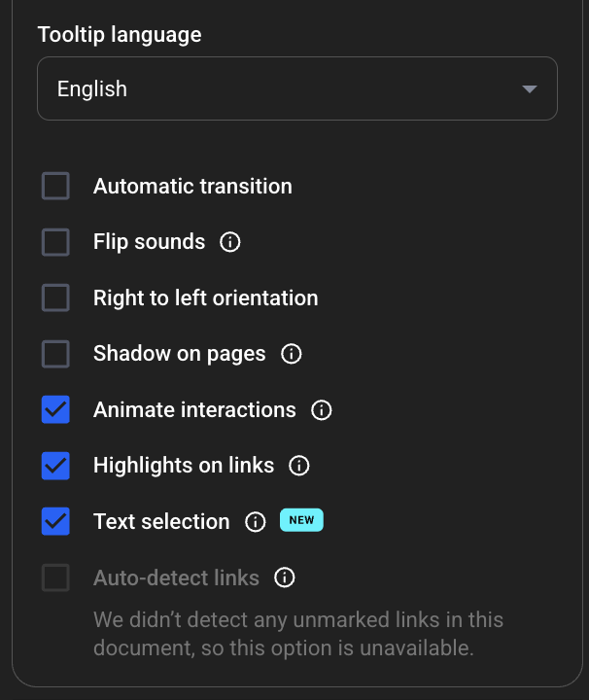Click the greyed-out Auto-detect links checkbox
Viewport: 589px width, 700px height.
[x=55, y=578]
